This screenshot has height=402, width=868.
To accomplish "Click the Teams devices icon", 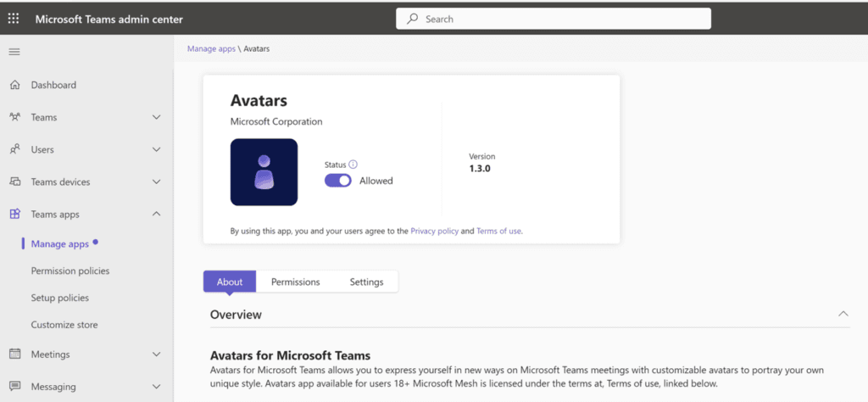I will pos(15,181).
